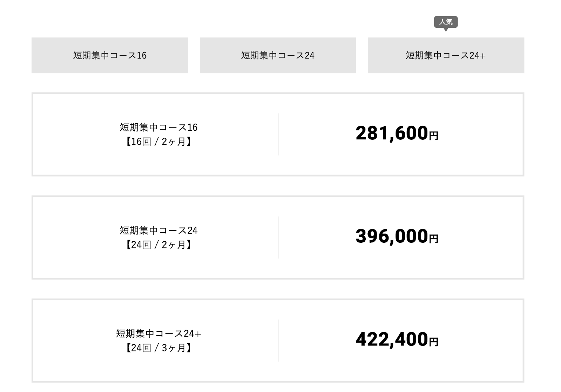Click the 短期集中コース16 card title
This screenshot has height=392, width=561.
pos(158,127)
